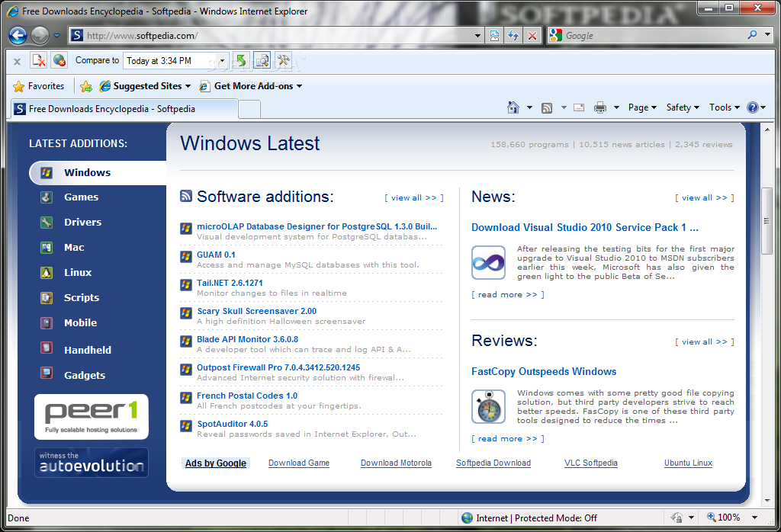The height and width of the screenshot is (532, 781).
Task: Open microOLAP Database Designer link
Action: pos(317,226)
